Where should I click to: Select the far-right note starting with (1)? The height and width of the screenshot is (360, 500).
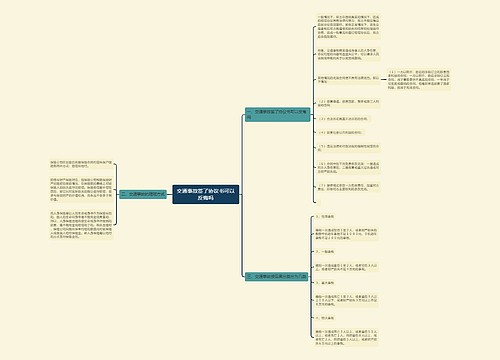point(419,80)
